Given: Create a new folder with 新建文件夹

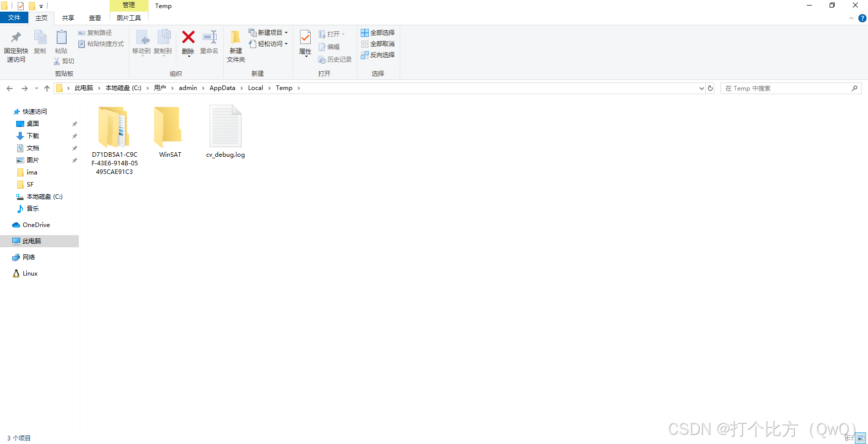Looking at the screenshot, I should click(x=236, y=46).
